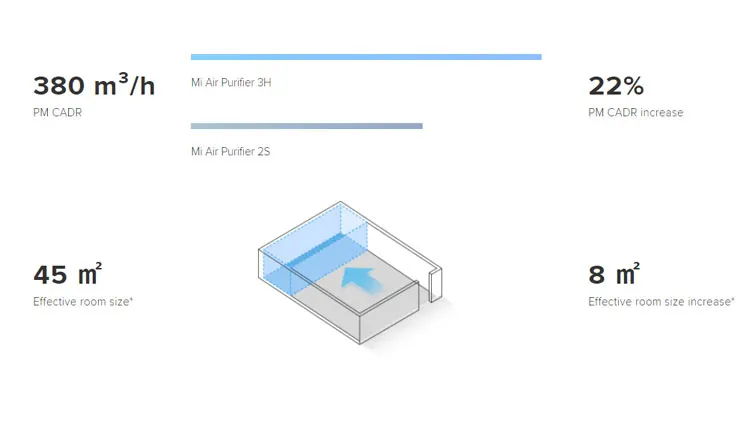Viewport: 750px width, 445px height.
Task: Click the 8 m² value
Action: pyautogui.click(x=614, y=274)
